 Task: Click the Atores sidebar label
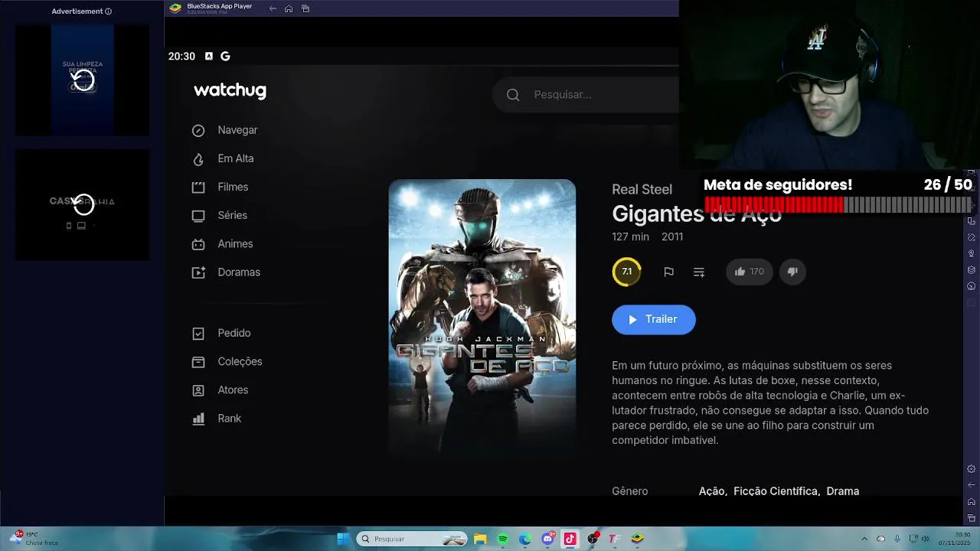click(x=233, y=390)
